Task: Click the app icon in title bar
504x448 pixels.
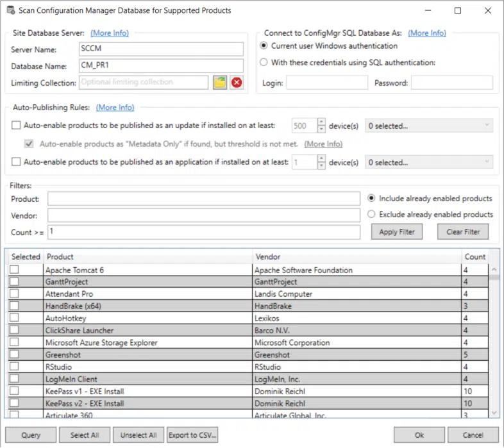Action: click(x=11, y=10)
